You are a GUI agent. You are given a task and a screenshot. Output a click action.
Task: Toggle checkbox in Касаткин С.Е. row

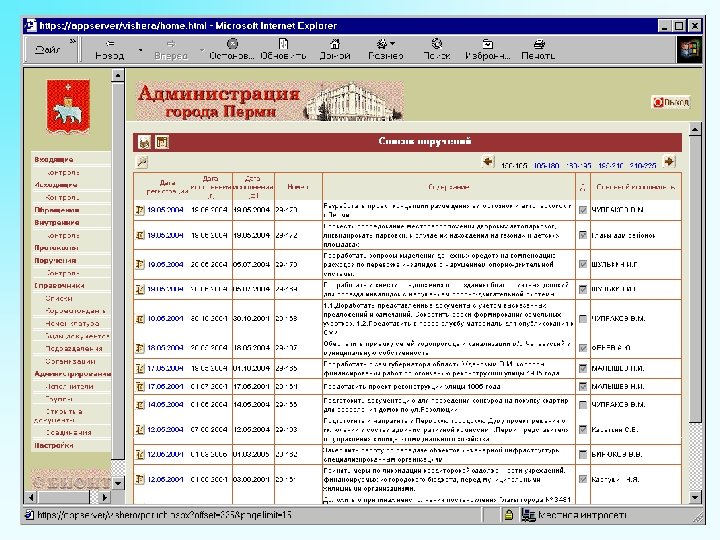[583, 429]
